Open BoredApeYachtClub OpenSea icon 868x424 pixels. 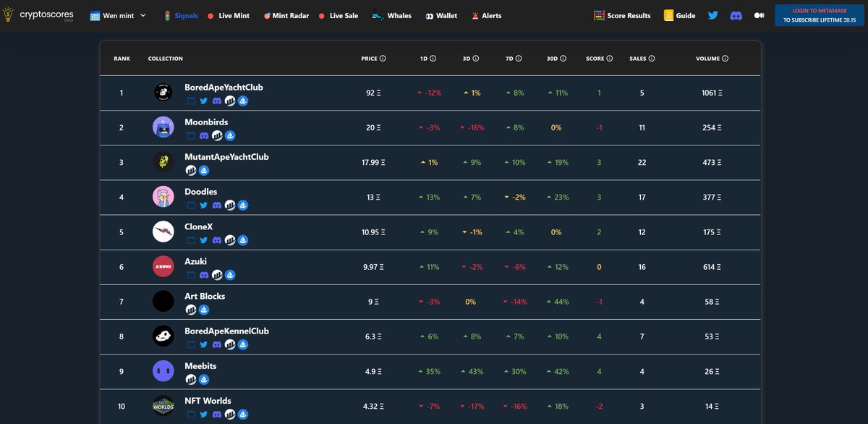pos(243,101)
